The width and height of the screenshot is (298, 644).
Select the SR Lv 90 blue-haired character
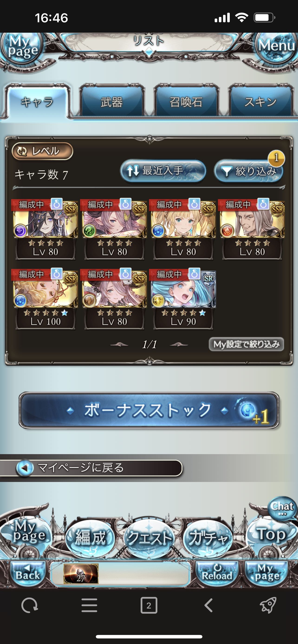pyautogui.click(x=183, y=299)
